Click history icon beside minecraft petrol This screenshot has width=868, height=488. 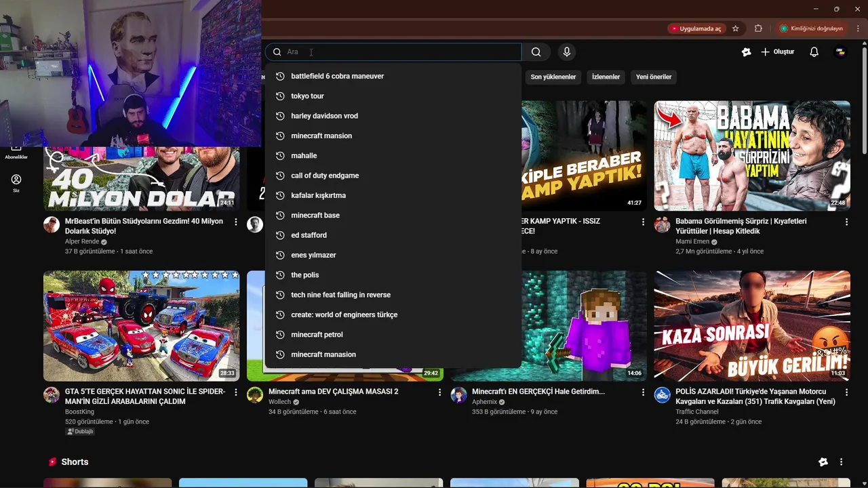tap(279, 335)
